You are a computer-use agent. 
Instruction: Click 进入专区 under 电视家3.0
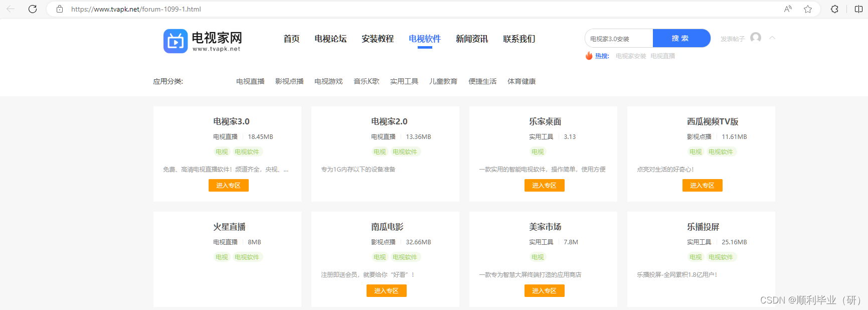point(229,186)
